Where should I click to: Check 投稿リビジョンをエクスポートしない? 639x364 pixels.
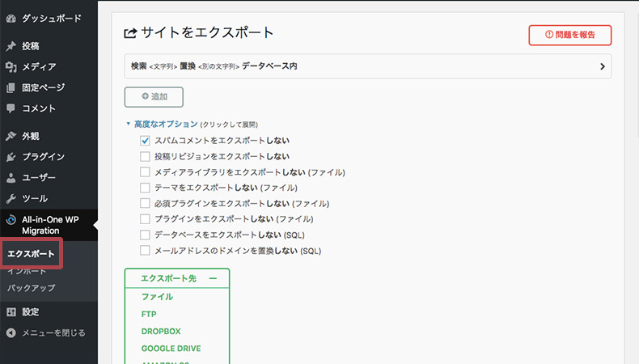click(x=145, y=157)
